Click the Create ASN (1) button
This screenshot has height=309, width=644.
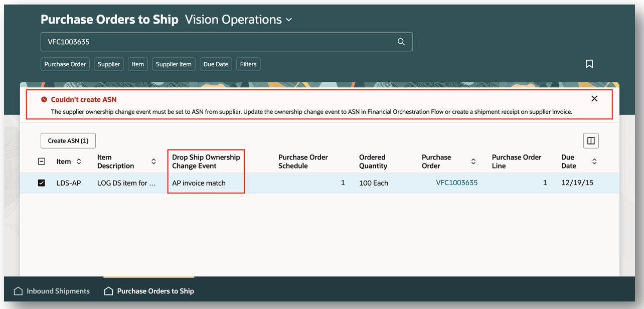pos(68,141)
